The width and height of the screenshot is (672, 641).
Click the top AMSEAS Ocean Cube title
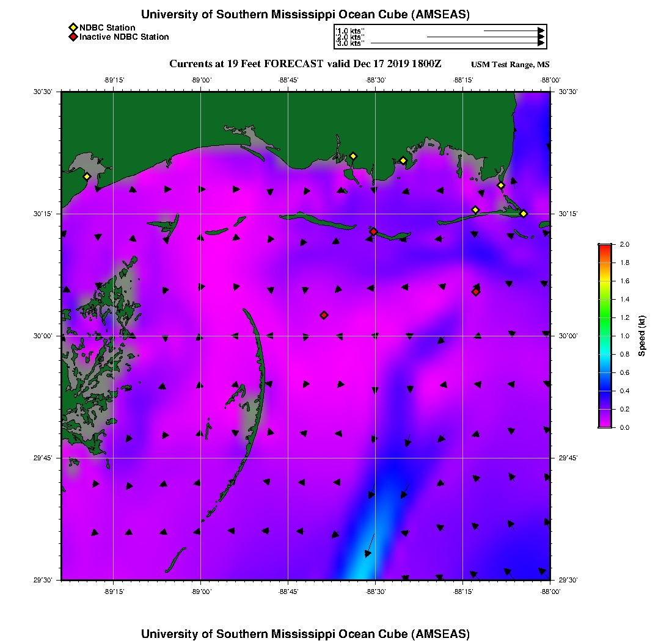(305, 15)
